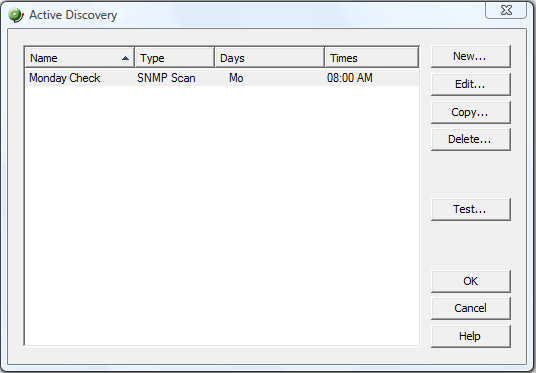Confirm the dialog with OK

471,281
